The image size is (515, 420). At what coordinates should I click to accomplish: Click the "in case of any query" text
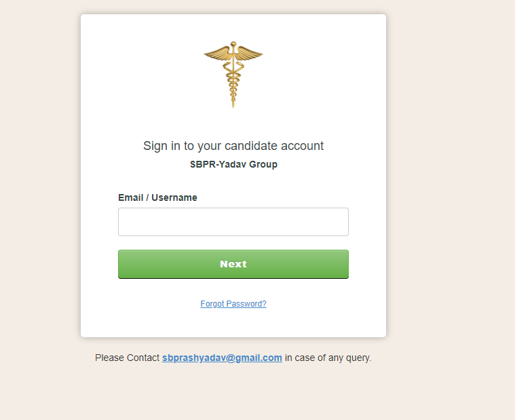coord(328,358)
